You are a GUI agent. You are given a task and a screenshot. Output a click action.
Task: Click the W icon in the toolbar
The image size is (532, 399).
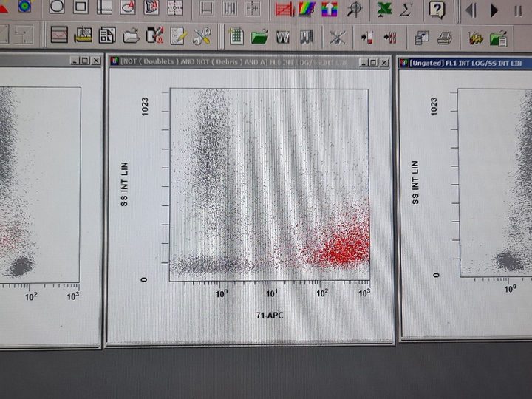[x=283, y=38]
